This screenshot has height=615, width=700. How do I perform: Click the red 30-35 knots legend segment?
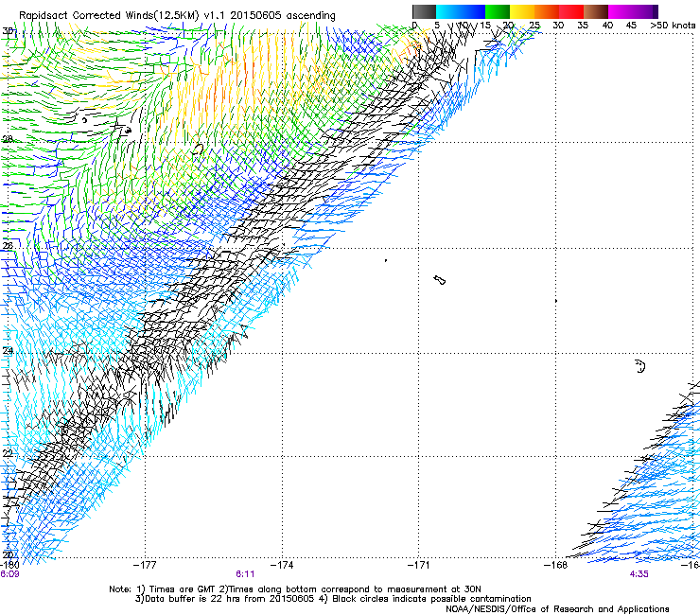[571, 11]
